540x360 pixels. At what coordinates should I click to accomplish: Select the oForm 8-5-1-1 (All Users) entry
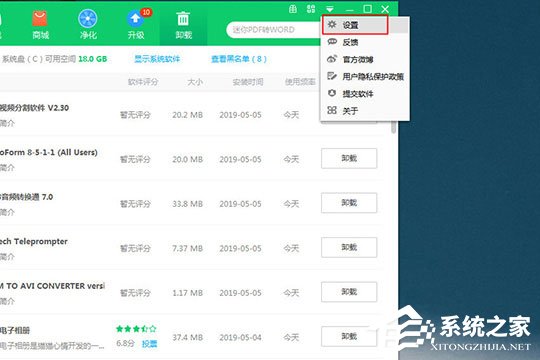49,152
